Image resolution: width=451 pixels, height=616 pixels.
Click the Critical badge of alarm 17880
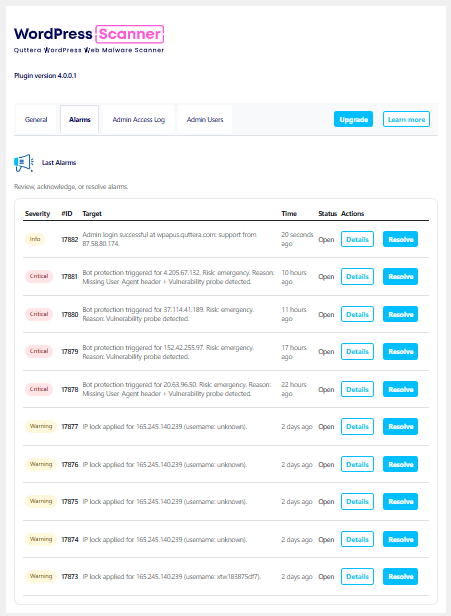[39, 314]
